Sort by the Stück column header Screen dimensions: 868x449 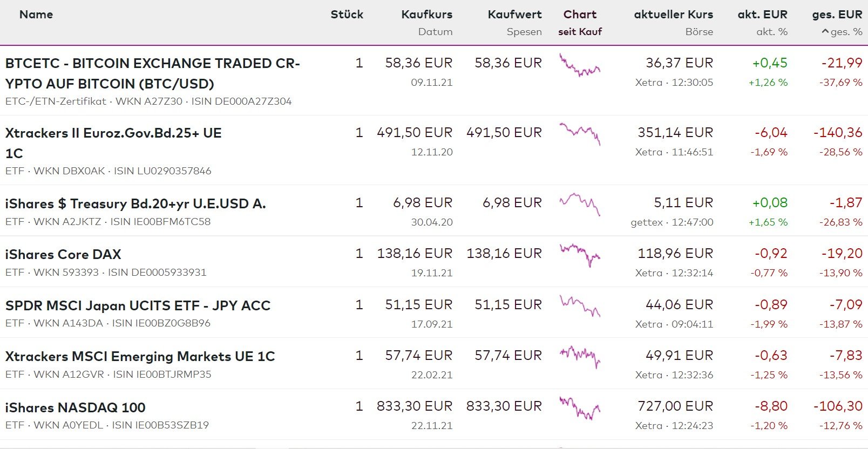click(x=347, y=15)
